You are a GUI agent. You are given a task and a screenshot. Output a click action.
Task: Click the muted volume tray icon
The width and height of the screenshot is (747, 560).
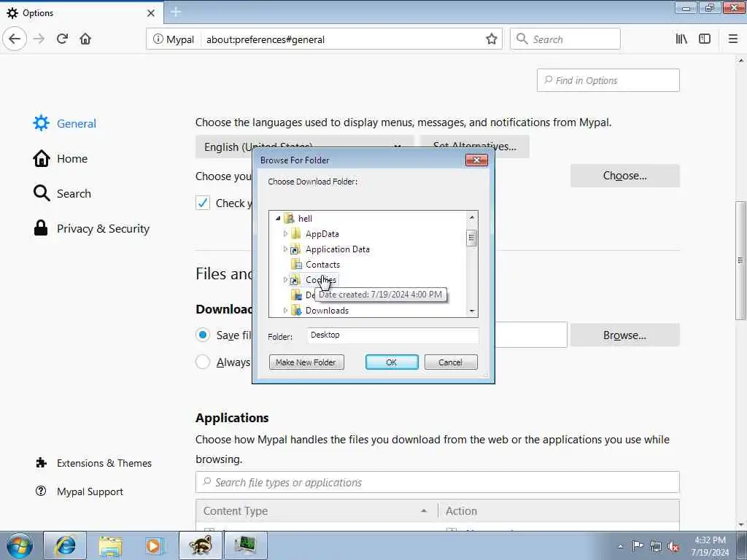tap(673, 546)
